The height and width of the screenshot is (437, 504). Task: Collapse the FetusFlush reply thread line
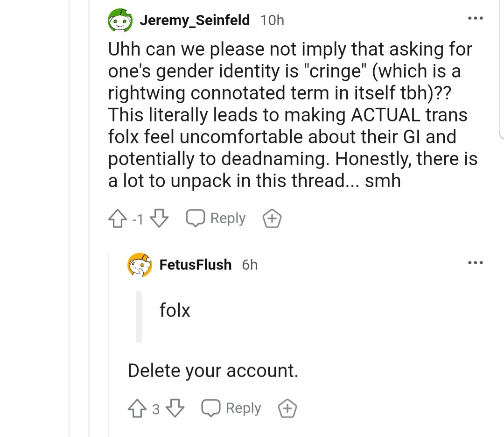coord(109,344)
